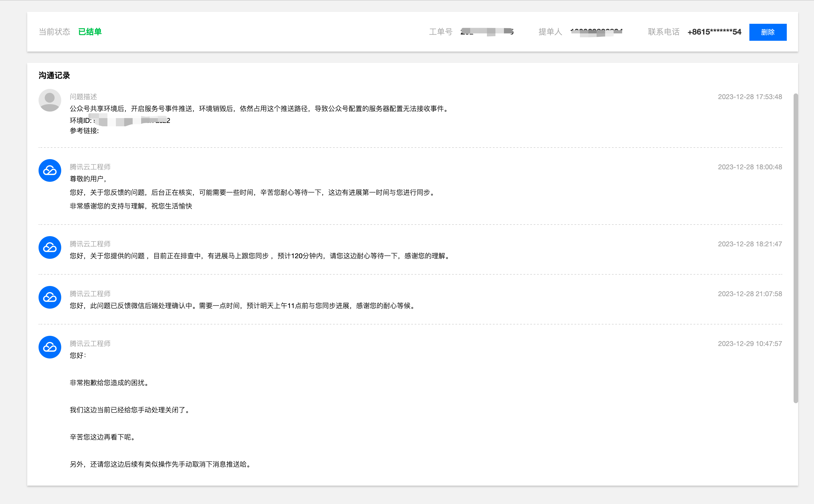Click the blurred ticket number next to 工单号

(486, 32)
